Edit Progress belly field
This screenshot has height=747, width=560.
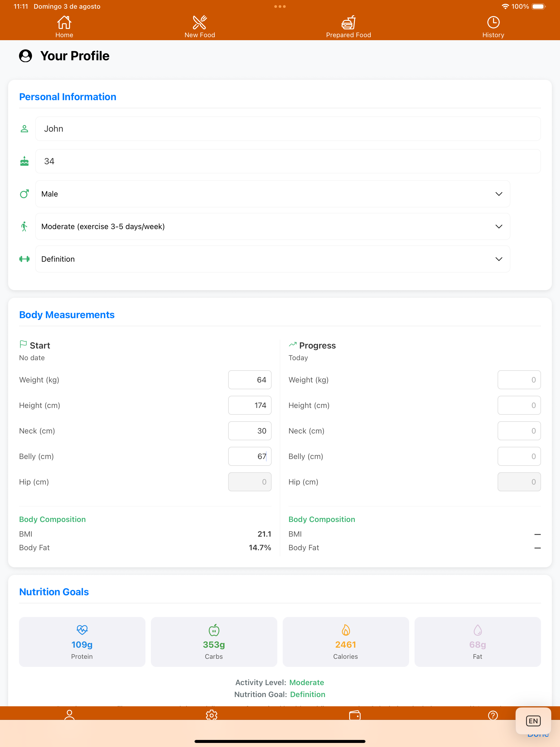click(x=519, y=456)
